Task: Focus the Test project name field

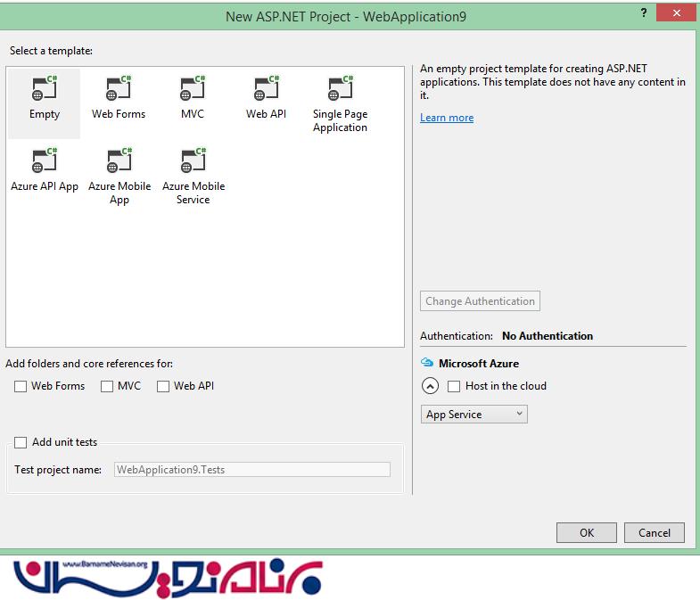Action: [x=252, y=470]
